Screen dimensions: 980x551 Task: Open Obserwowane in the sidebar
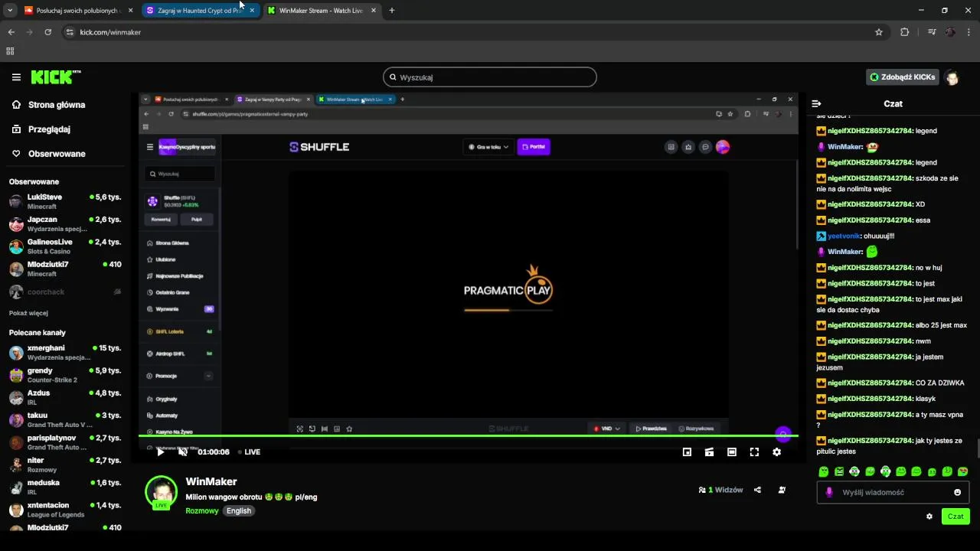49,154
